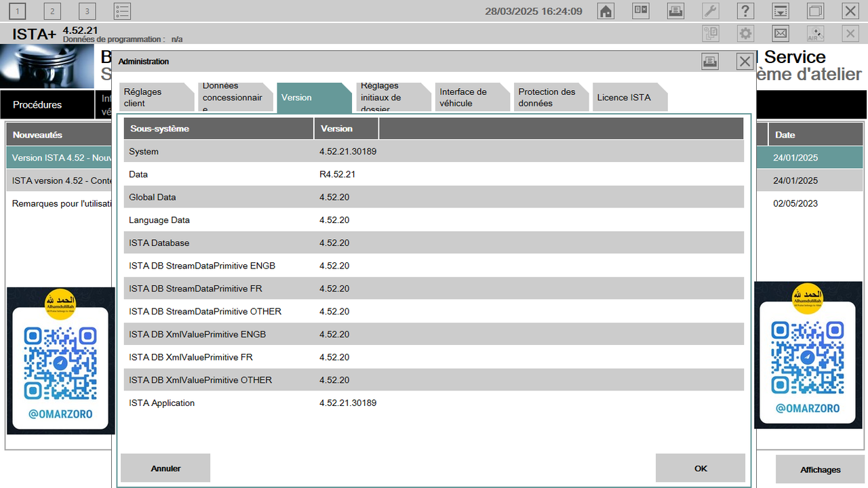Open the settings gear icon
868x488 pixels.
(x=745, y=34)
